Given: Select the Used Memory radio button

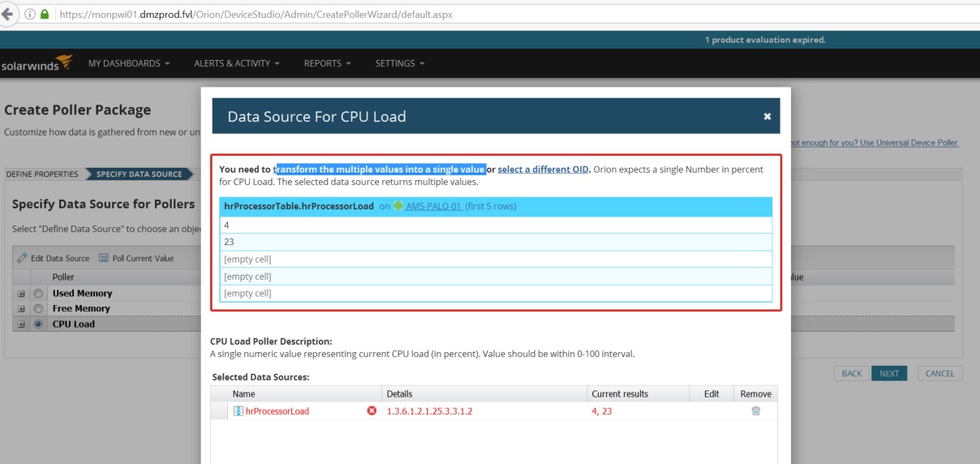Looking at the screenshot, I should (38, 294).
